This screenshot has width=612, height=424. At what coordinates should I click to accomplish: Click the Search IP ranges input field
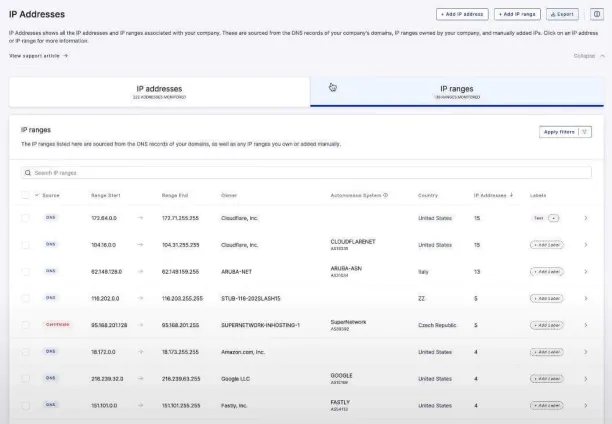click(306, 173)
